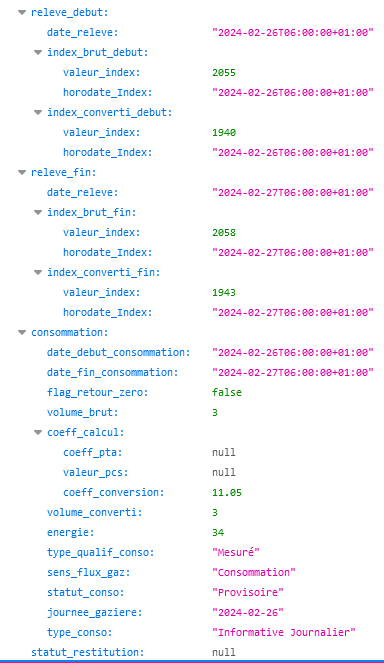
Task: Select the volume_brut key label
Action: 82,412
